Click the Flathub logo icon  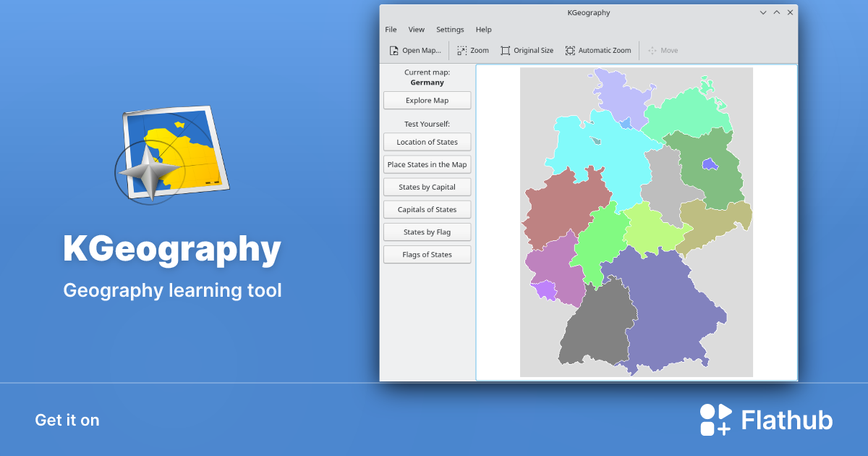click(x=715, y=419)
